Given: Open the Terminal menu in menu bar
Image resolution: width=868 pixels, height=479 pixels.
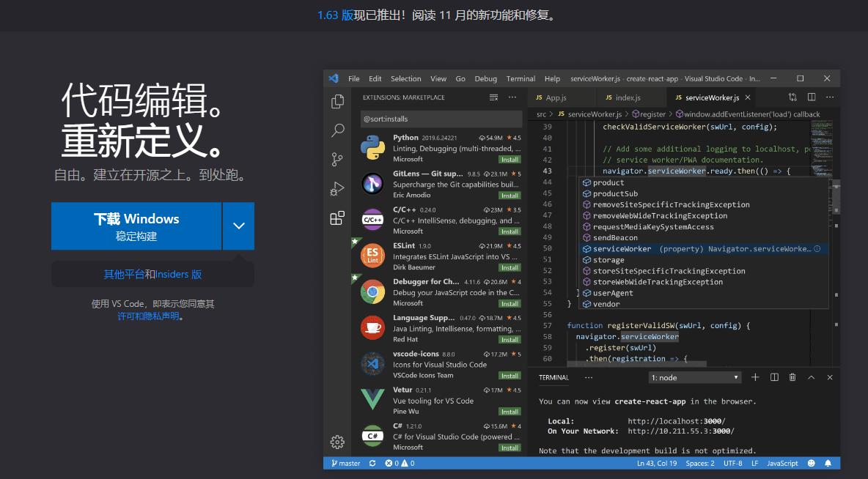Looking at the screenshot, I should click(x=521, y=79).
